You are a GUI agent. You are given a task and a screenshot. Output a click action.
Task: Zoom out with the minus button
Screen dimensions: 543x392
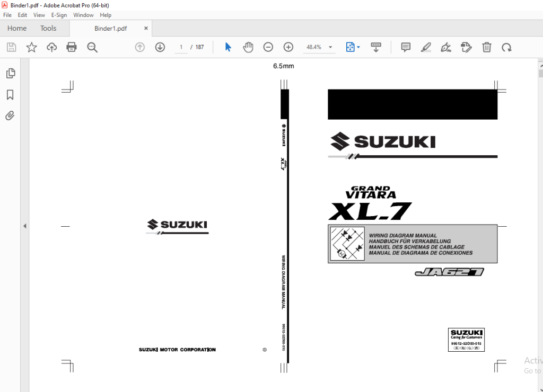tap(268, 47)
